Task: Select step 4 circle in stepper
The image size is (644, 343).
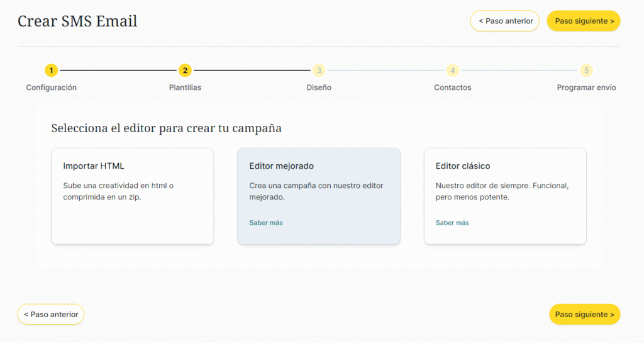Action: [x=453, y=70]
